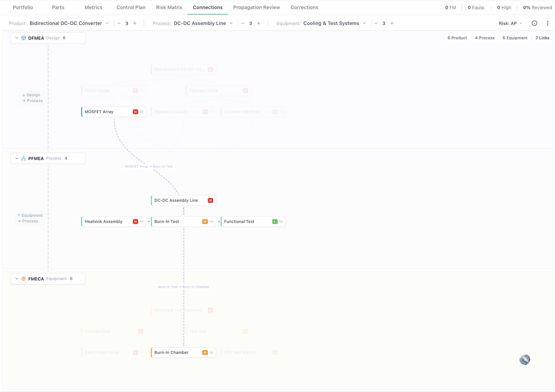Collapse the PFMEA Process section
This screenshot has height=392, width=555.
click(x=17, y=158)
